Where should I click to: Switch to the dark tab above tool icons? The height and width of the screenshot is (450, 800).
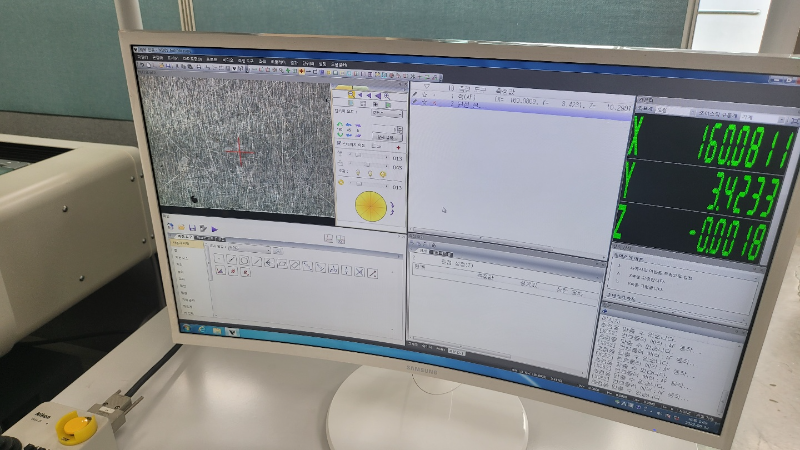coord(209,239)
